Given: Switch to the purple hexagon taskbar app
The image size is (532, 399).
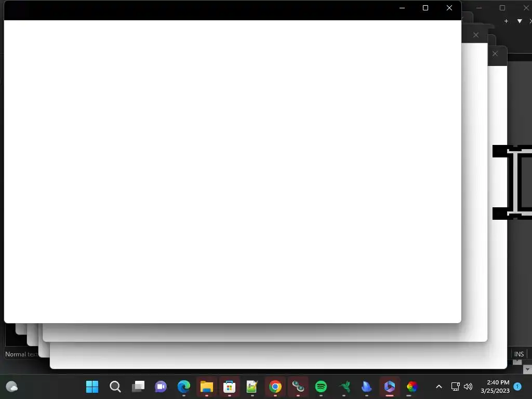Looking at the screenshot, I should 390,387.
